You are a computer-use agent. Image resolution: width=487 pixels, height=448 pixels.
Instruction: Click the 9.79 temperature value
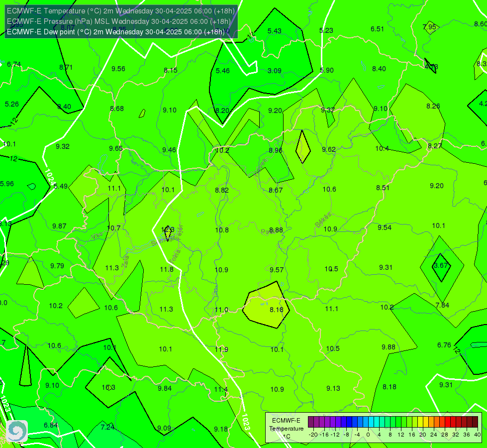(x=57, y=266)
